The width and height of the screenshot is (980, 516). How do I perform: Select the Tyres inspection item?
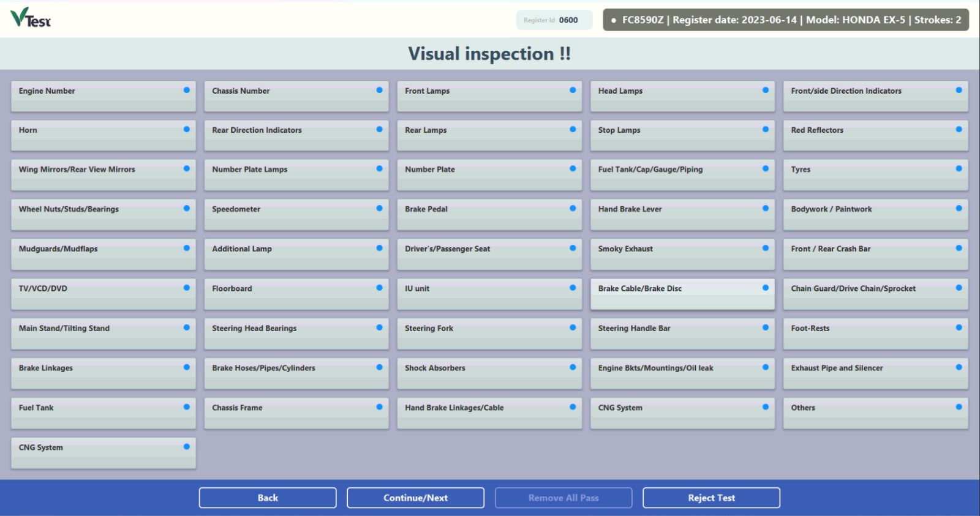[876, 175]
